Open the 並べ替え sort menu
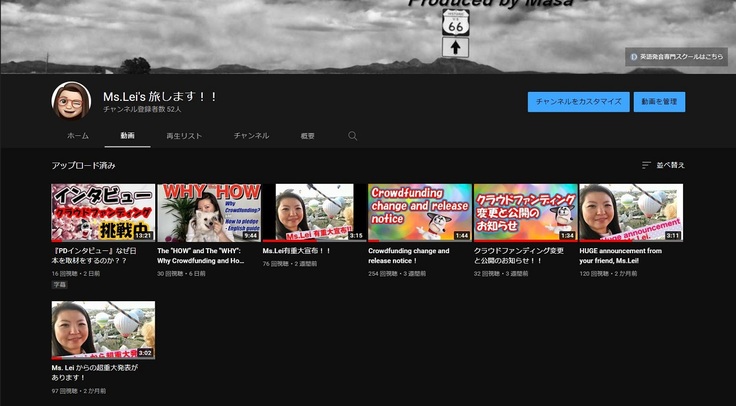The width and height of the screenshot is (736, 406). (x=663, y=165)
